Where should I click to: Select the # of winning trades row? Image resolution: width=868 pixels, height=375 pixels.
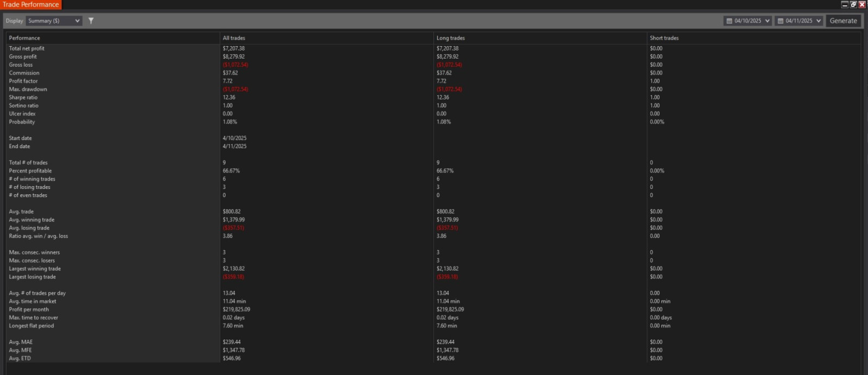click(32, 179)
